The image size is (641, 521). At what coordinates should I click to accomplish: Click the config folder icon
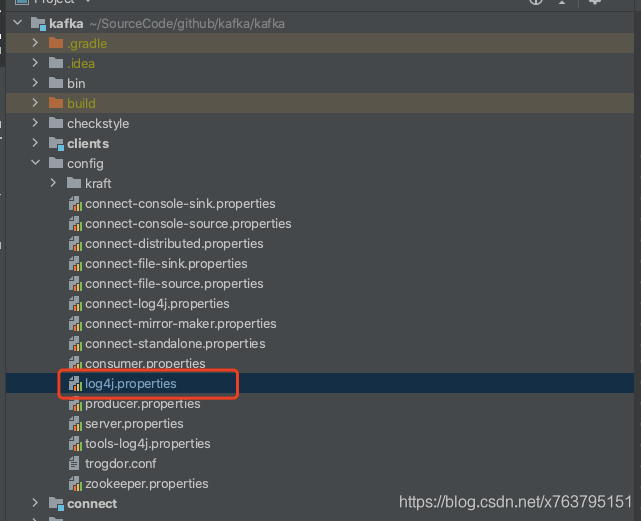[x=56, y=163]
